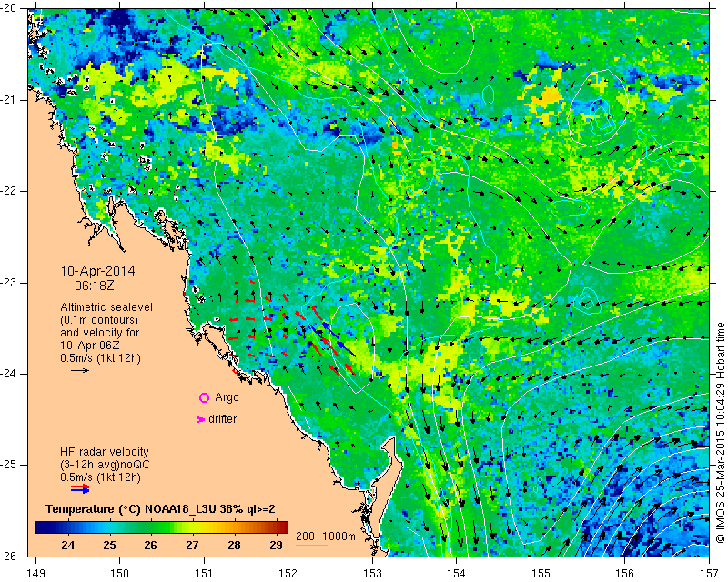Click the longitude axis label '157'
Image resolution: width=728 pixels, height=582 pixels.
click(710, 574)
